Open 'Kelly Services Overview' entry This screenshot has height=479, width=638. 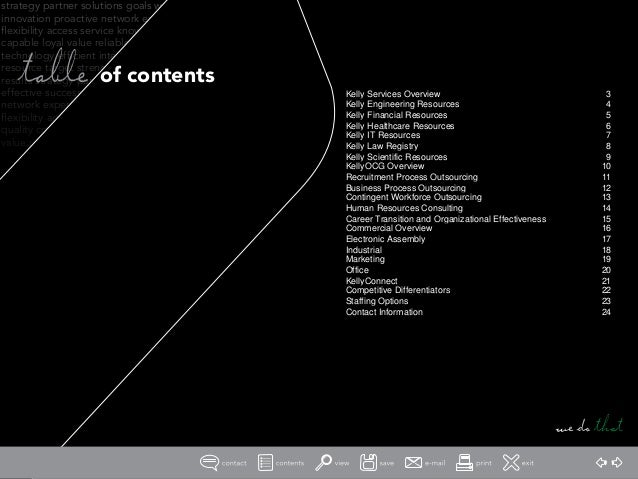(x=393, y=94)
